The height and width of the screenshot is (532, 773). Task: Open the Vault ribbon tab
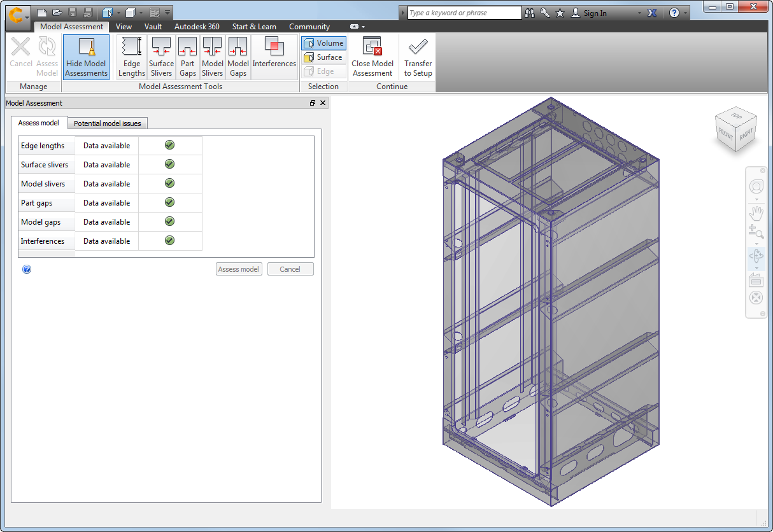click(x=153, y=27)
